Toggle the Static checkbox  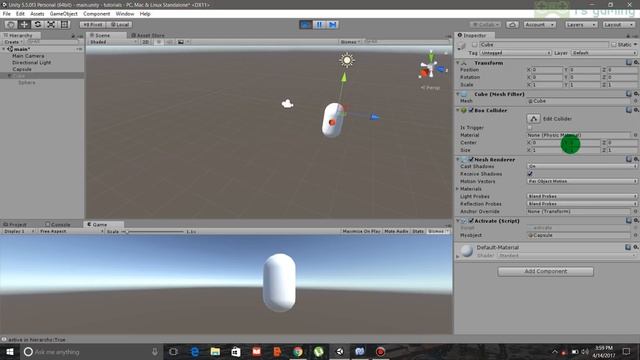pyautogui.click(x=614, y=44)
